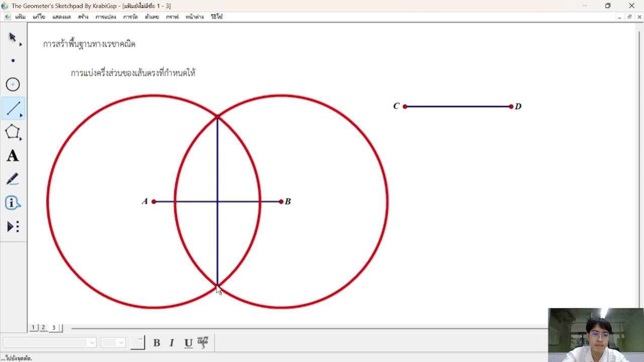Open the ตัวเลข menu
This screenshot has height=362, width=644.
point(152,17)
